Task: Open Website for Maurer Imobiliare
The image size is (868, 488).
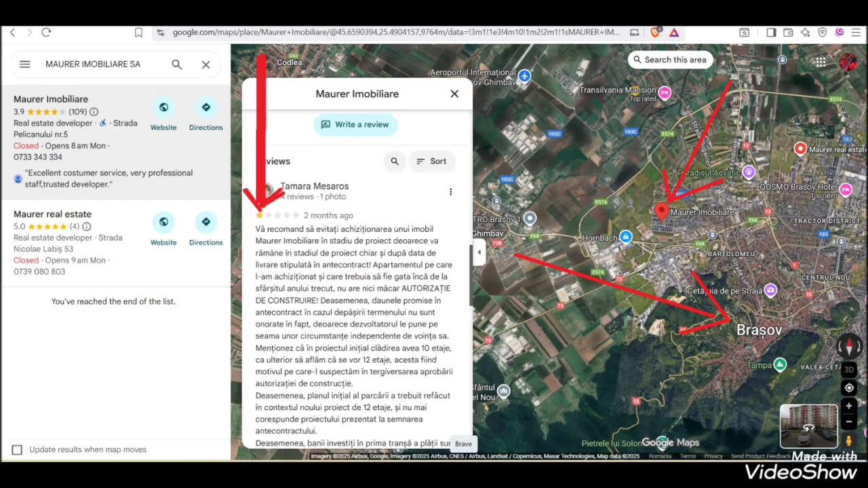Action: click(163, 114)
